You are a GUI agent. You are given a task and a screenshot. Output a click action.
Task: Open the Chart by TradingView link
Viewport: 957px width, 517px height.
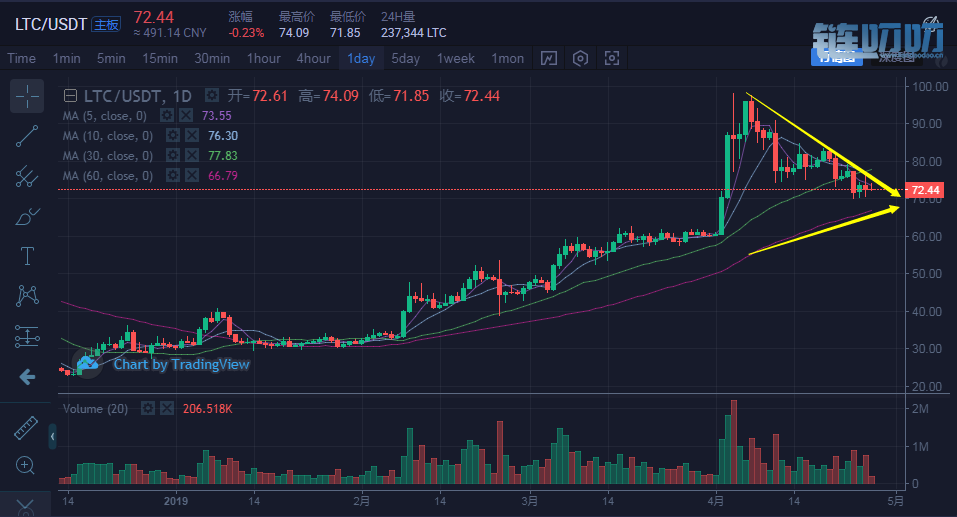[181, 364]
